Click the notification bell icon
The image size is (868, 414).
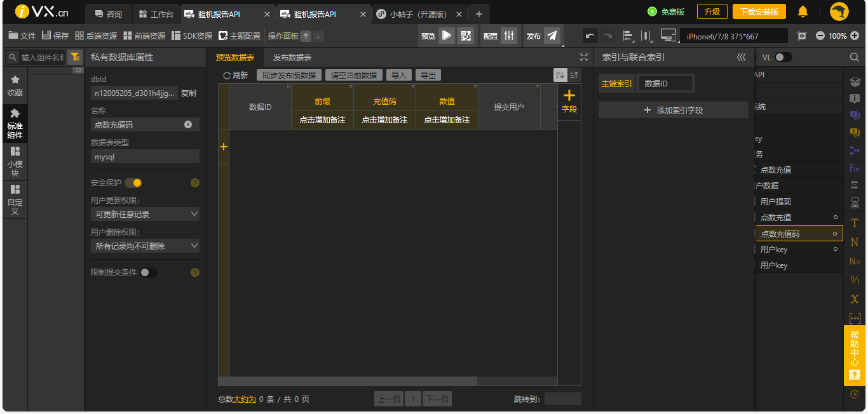803,11
